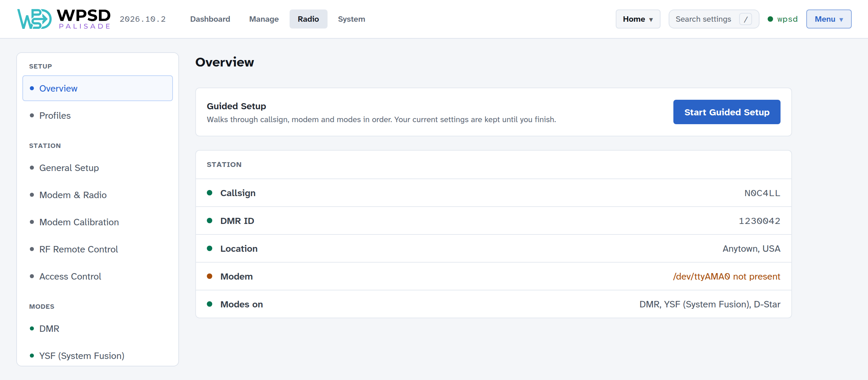Select Overview in the sidebar

[x=98, y=88]
